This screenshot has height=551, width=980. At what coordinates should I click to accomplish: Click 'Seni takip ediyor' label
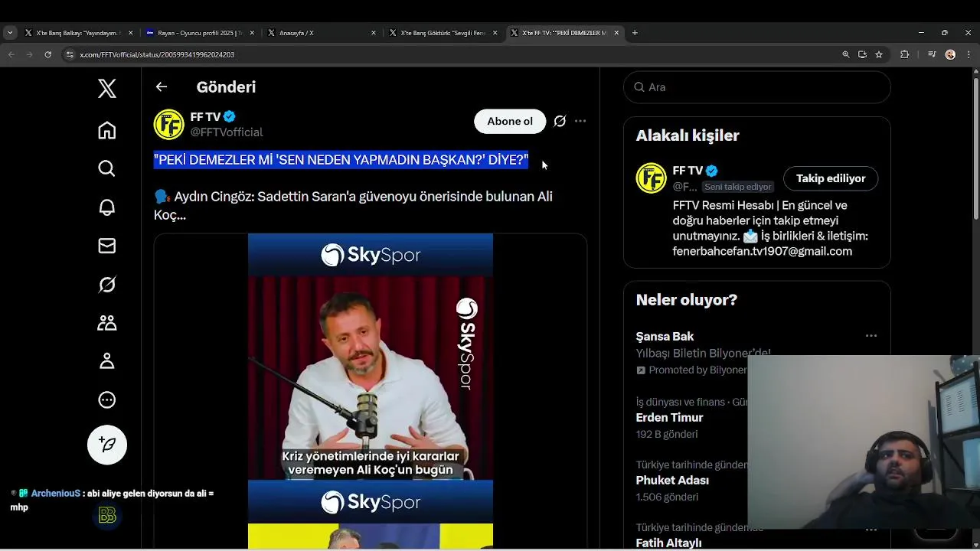pyautogui.click(x=738, y=187)
